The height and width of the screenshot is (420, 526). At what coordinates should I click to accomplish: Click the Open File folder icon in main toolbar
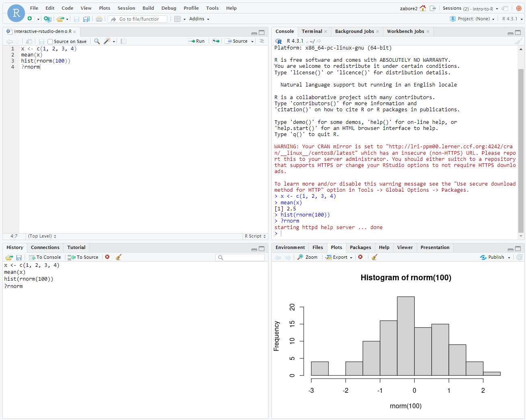click(x=60, y=19)
